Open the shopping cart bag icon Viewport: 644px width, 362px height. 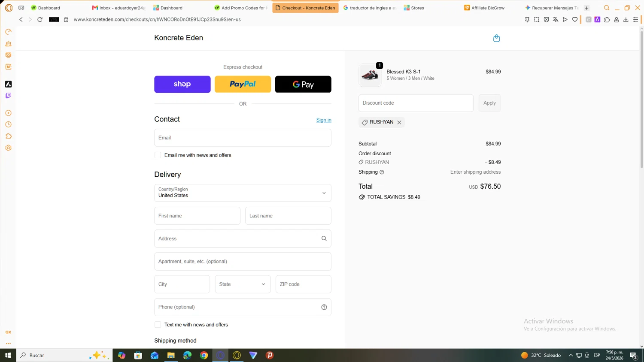[x=496, y=38]
